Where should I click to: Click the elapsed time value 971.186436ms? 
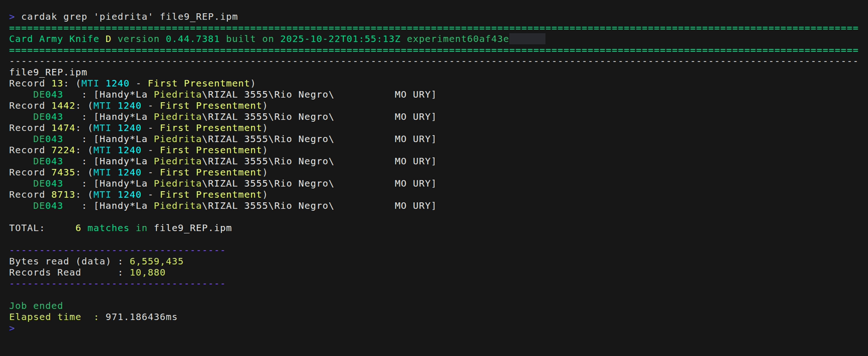click(x=141, y=317)
